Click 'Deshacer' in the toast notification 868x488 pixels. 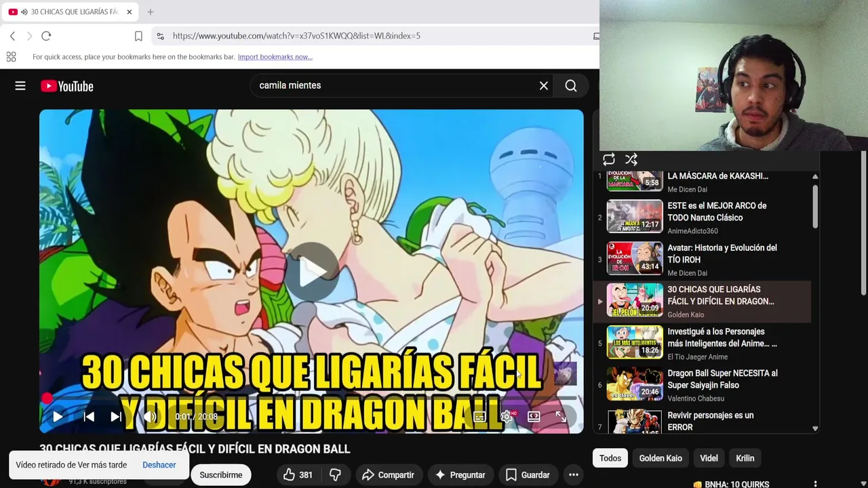coord(159,465)
